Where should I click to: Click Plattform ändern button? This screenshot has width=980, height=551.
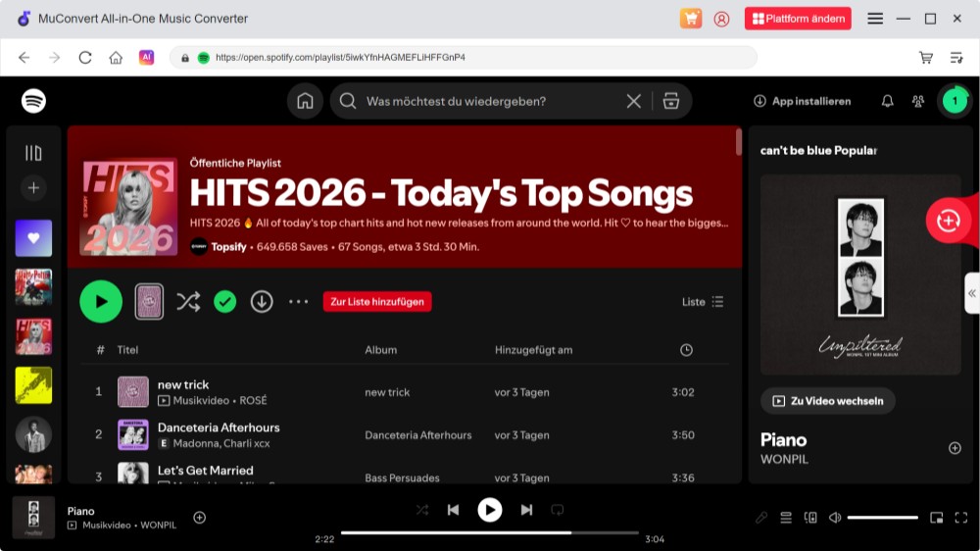[x=798, y=19]
